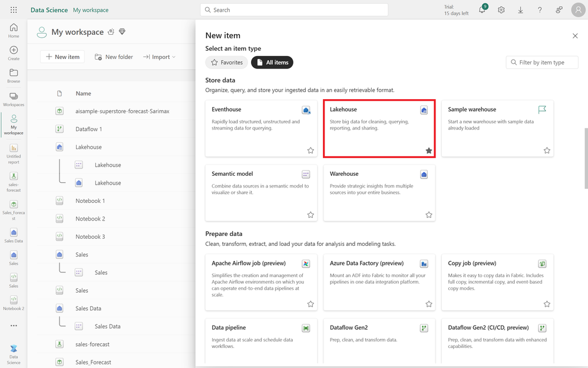Switch to All items tab
Viewport: 588px width, 368px height.
[272, 63]
